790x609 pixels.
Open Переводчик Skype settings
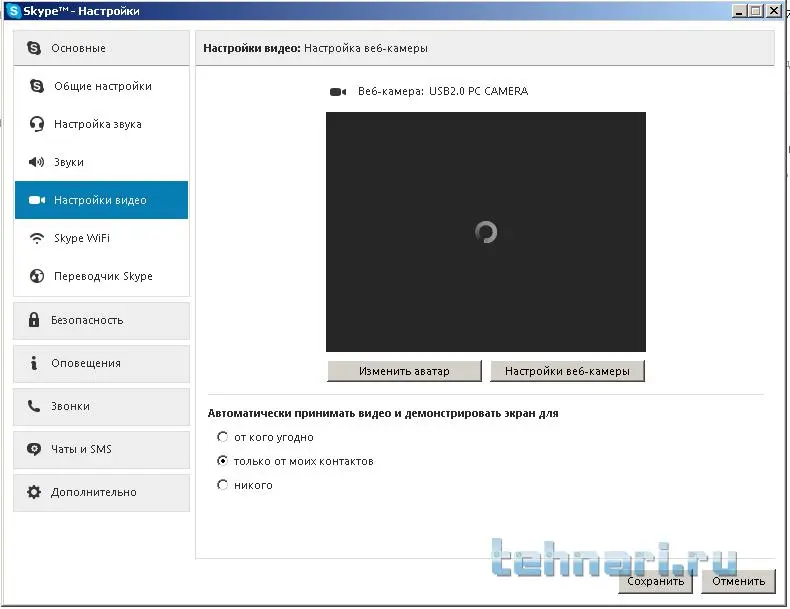[x=101, y=276]
